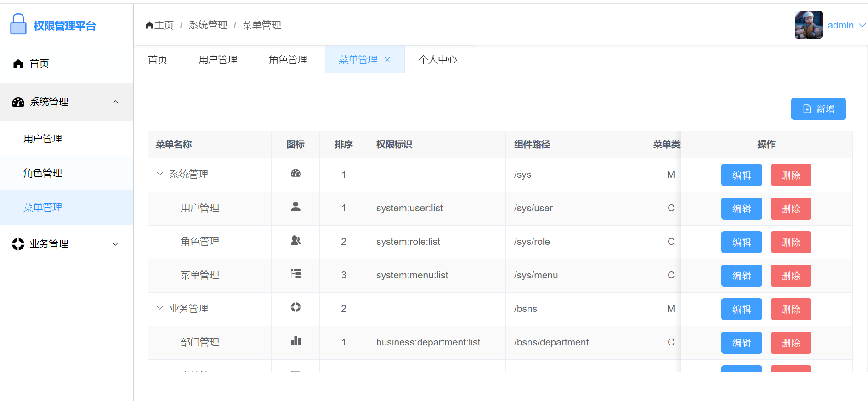Collapse the 系统管理 sidebar menu
This screenshot has height=401, width=868.
(115, 102)
